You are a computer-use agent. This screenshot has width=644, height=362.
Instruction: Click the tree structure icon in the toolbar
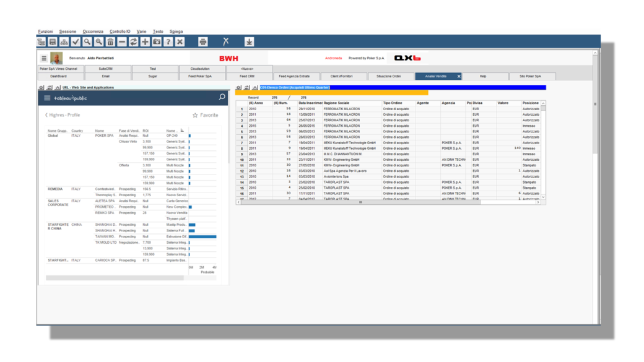(41, 42)
